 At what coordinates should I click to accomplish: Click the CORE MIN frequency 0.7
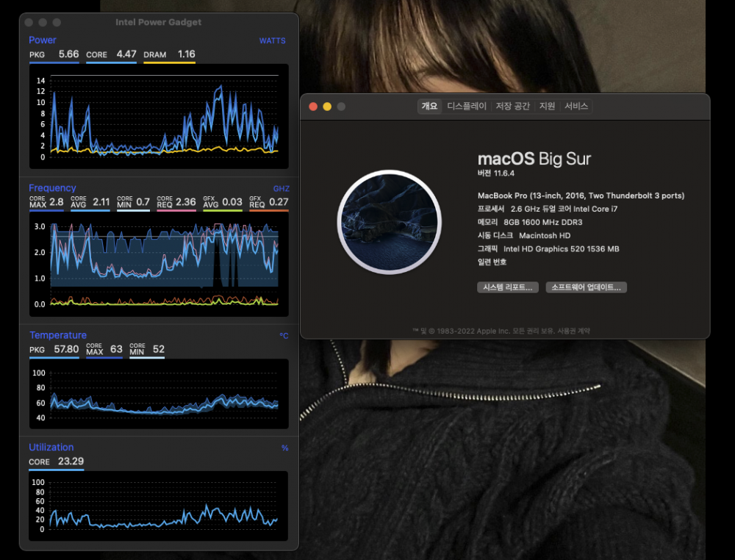(143, 202)
